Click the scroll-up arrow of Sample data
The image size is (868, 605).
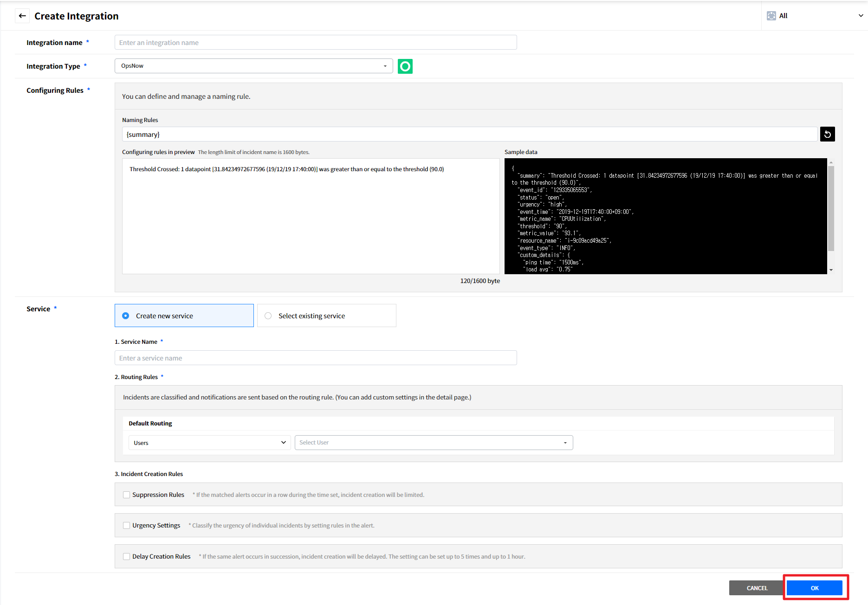tap(831, 162)
